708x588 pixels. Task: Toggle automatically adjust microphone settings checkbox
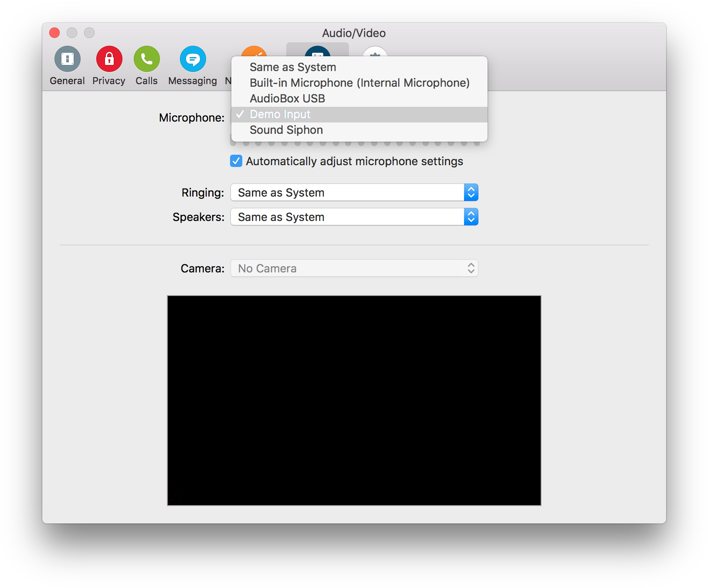236,161
